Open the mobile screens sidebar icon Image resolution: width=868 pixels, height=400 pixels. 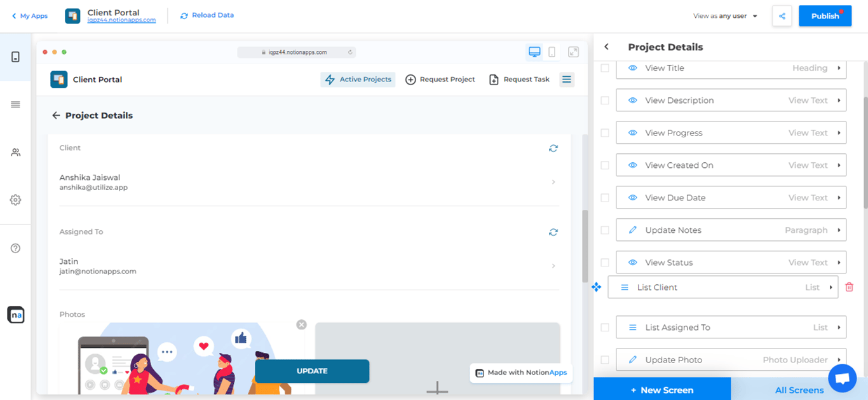click(15, 57)
